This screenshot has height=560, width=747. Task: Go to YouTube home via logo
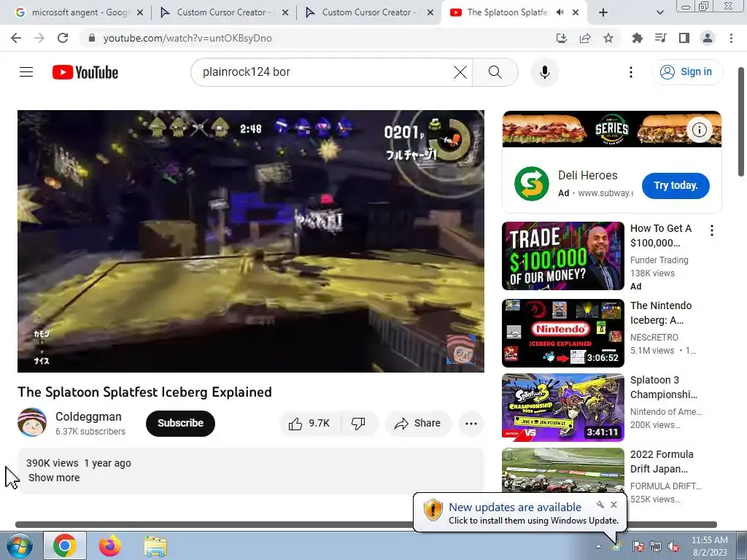85,72
